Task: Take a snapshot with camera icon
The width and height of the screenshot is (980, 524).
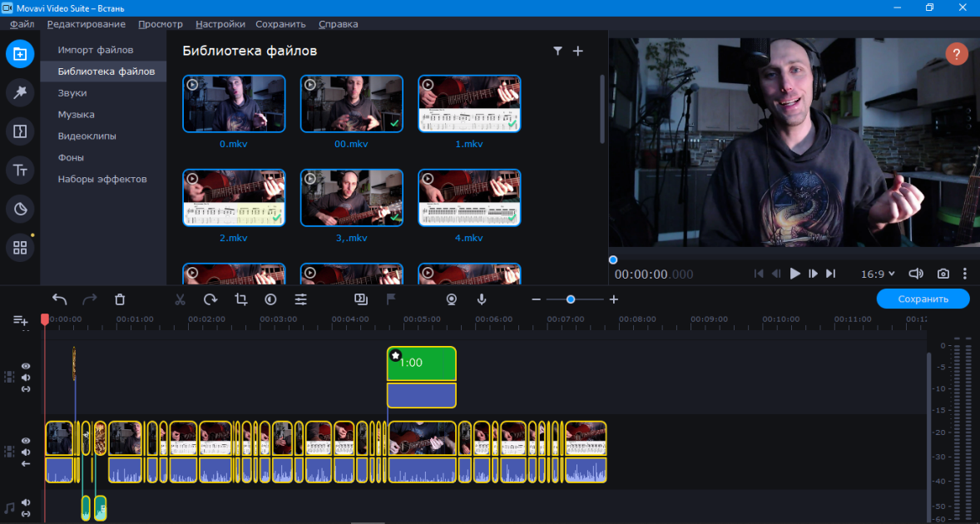Action: pyautogui.click(x=943, y=274)
